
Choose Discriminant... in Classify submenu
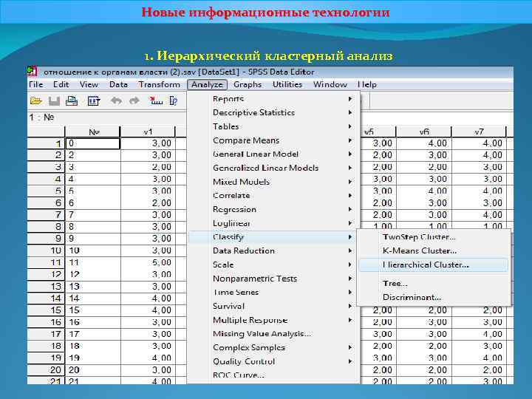(x=434, y=297)
